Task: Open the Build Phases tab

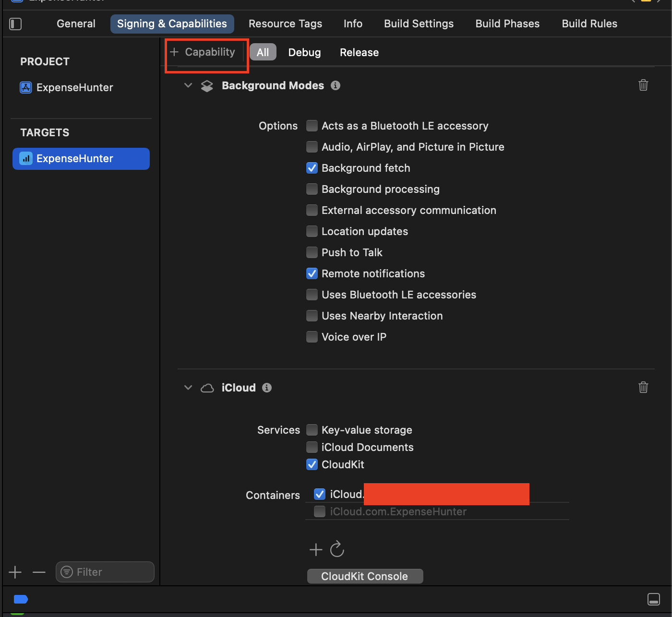Action: click(507, 24)
